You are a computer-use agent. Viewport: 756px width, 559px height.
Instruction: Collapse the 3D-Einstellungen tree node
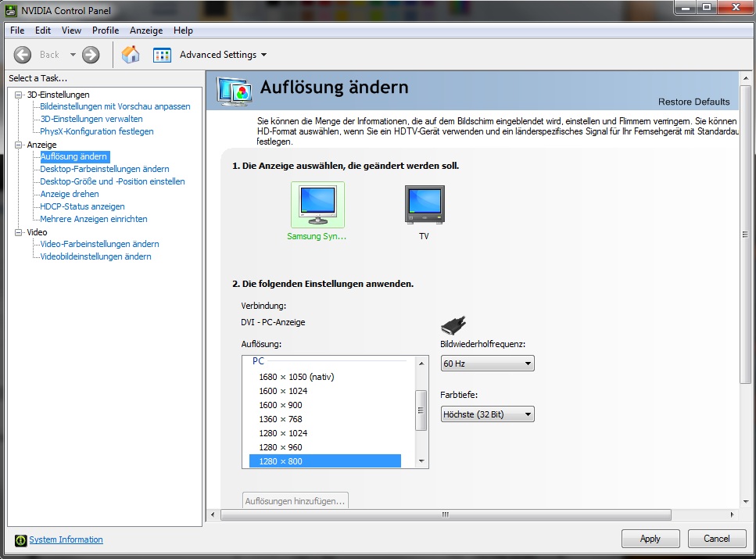(x=19, y=95)
